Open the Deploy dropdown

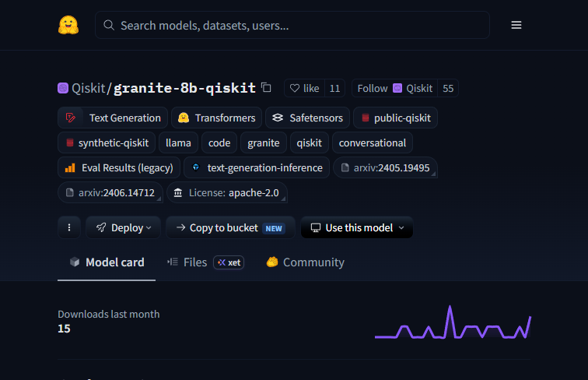pyautogui.click(x=124, y=227)
